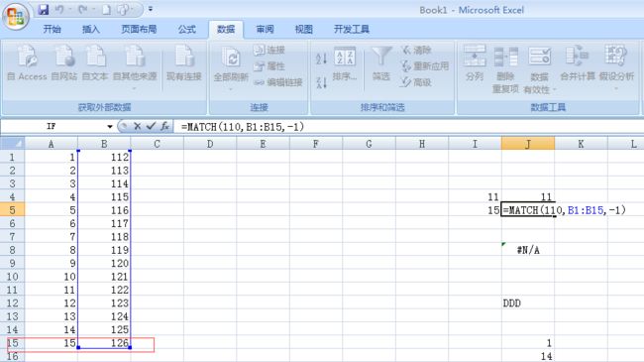Import data 自文本

(95, 62)
